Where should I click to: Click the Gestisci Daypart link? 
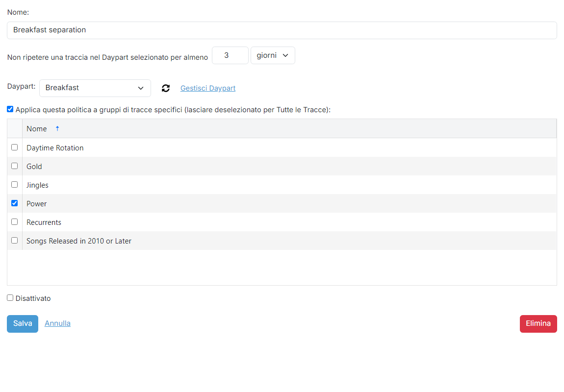coord(208,88)
